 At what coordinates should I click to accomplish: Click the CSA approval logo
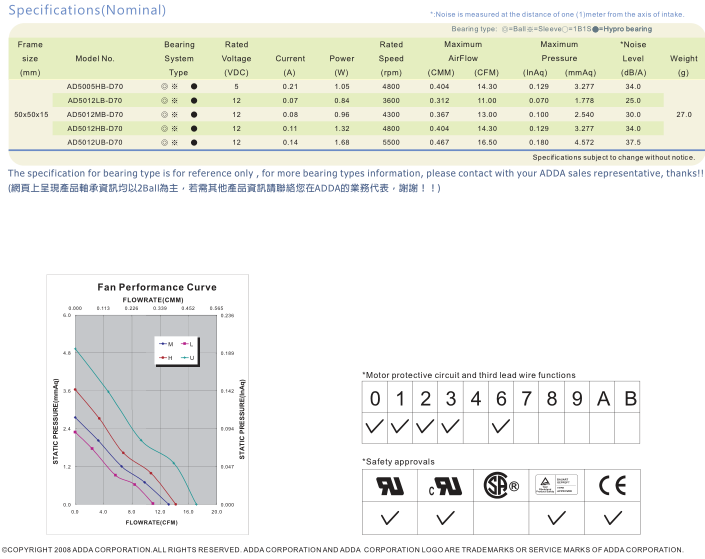click(501, 485)
